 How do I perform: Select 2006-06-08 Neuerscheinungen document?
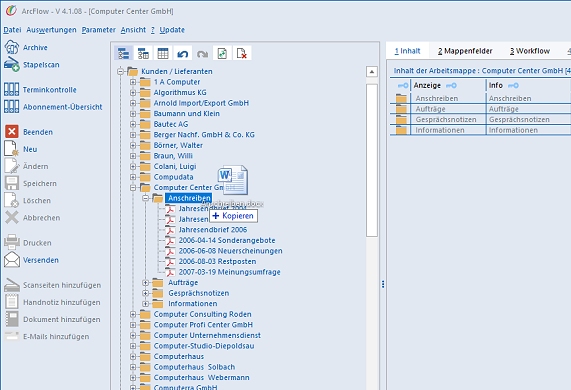click(230, 251)
